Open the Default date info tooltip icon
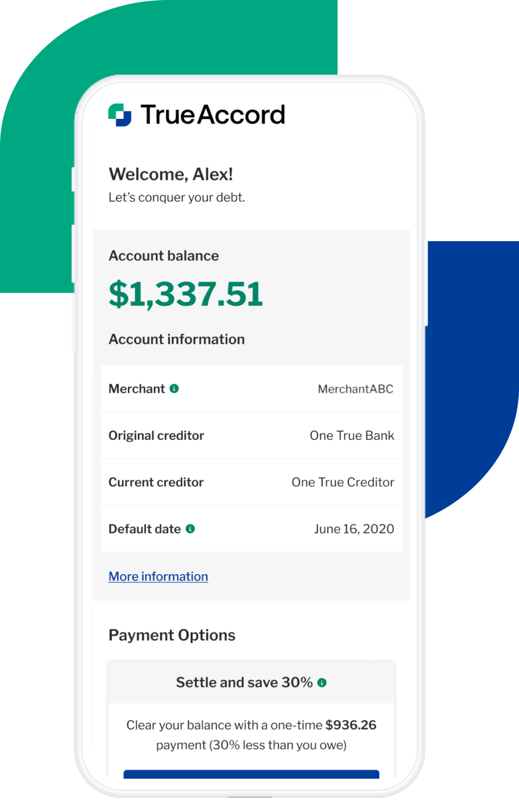This screenshot has height=812, width=519. 191,528
